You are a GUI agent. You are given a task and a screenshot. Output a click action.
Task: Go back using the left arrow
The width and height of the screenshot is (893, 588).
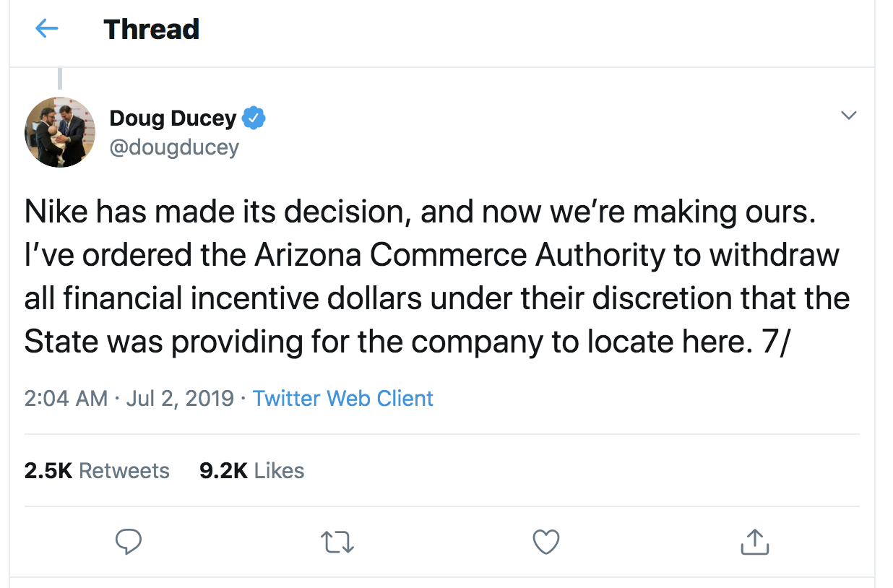click(x=47, y=29)
